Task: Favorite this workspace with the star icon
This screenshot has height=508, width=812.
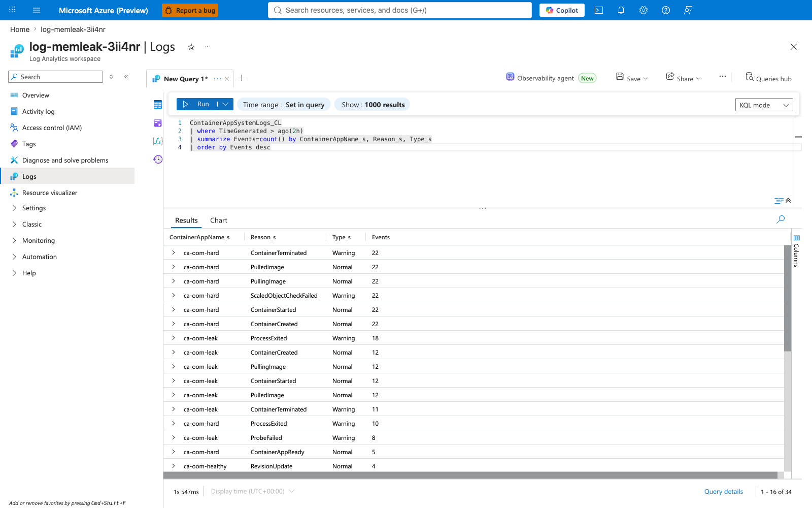Action: [191, 47]
